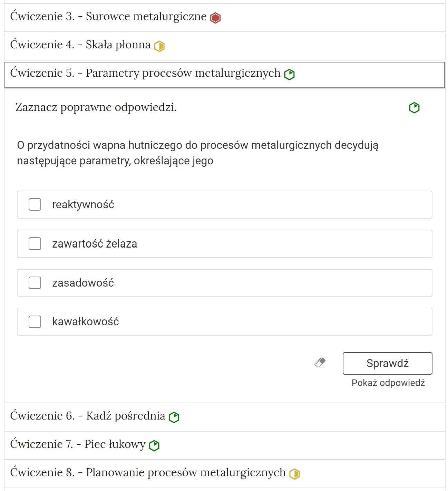This screenshot has width=448, height=491.
Task: Check the kawałkowość answer option
Action: [35, 322]
